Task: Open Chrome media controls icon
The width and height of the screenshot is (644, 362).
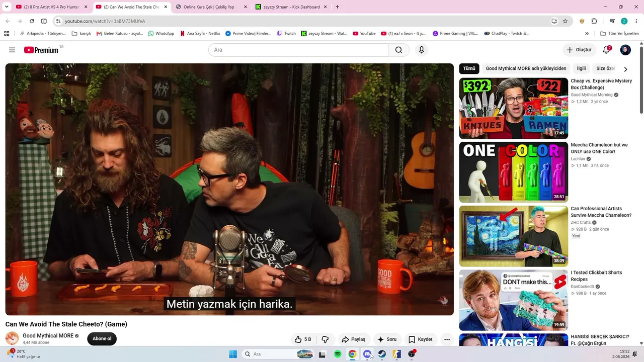Action: [x=612, y=21]
